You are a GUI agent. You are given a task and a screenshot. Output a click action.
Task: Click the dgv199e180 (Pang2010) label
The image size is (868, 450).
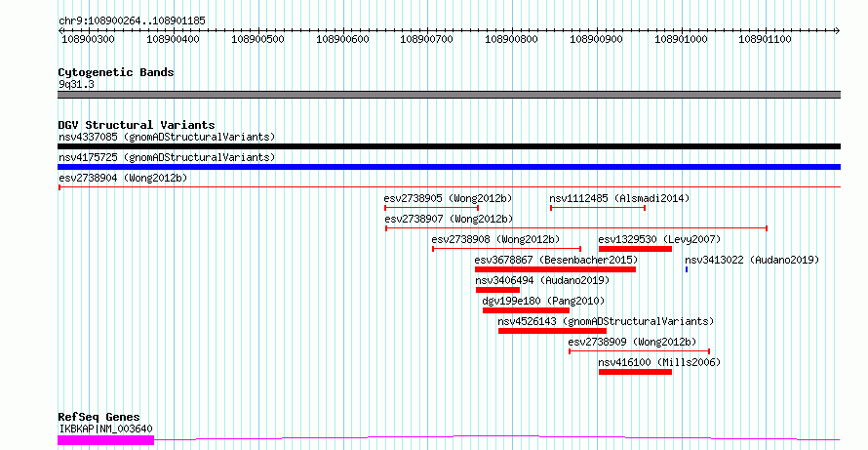[543, 301]
